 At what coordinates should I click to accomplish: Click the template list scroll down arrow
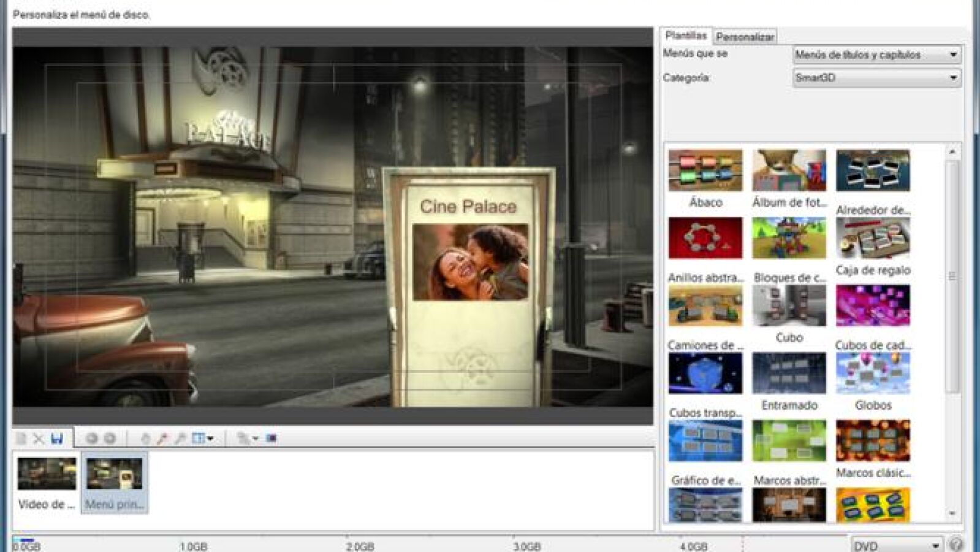click(952, 514)
